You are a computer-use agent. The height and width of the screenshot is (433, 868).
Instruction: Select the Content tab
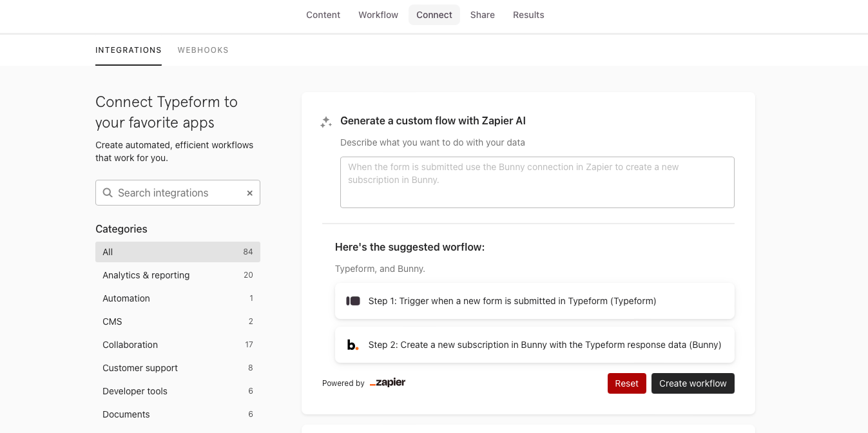pos(323,14)
